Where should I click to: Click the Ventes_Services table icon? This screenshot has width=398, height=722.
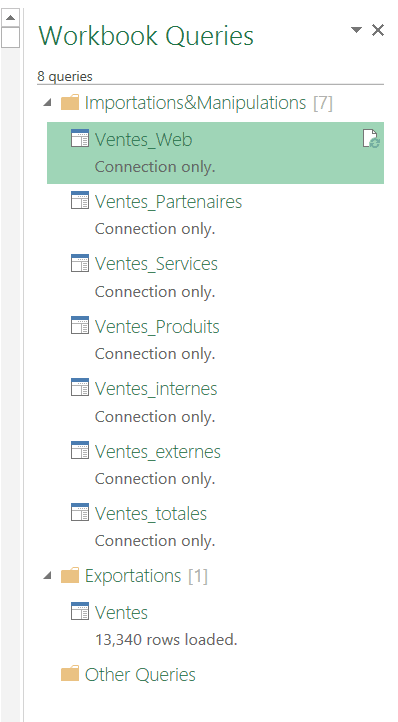pos(80,263)
